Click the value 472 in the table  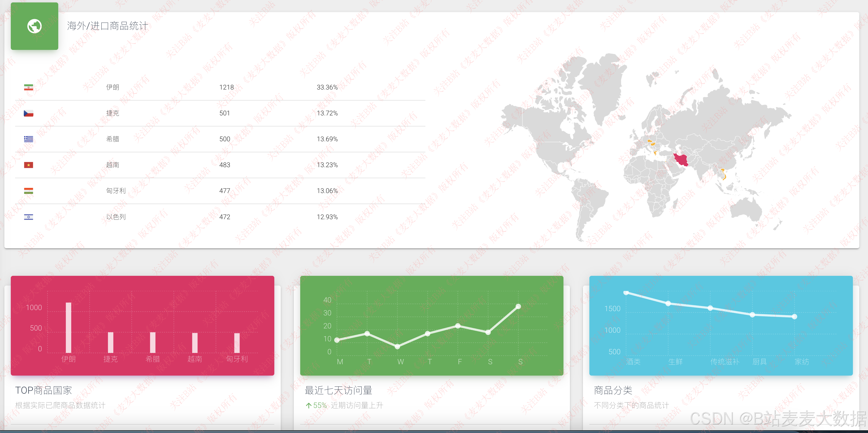coord(225,217)
